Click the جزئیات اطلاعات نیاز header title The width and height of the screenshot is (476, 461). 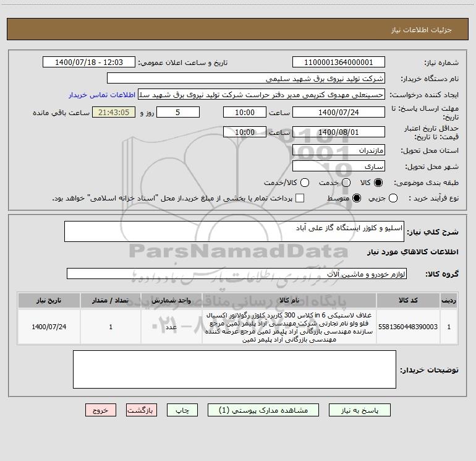[x=422, y=30]
